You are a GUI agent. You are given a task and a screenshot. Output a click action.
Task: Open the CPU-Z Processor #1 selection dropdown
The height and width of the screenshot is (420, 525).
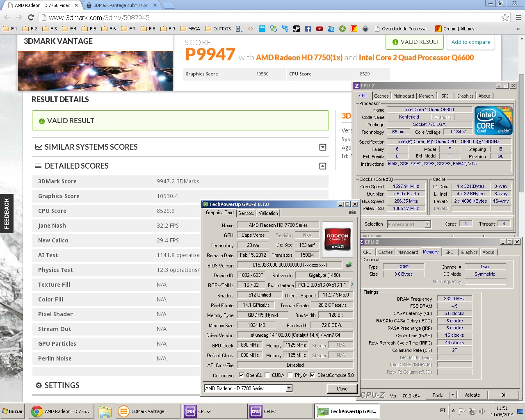click(427, 224)
